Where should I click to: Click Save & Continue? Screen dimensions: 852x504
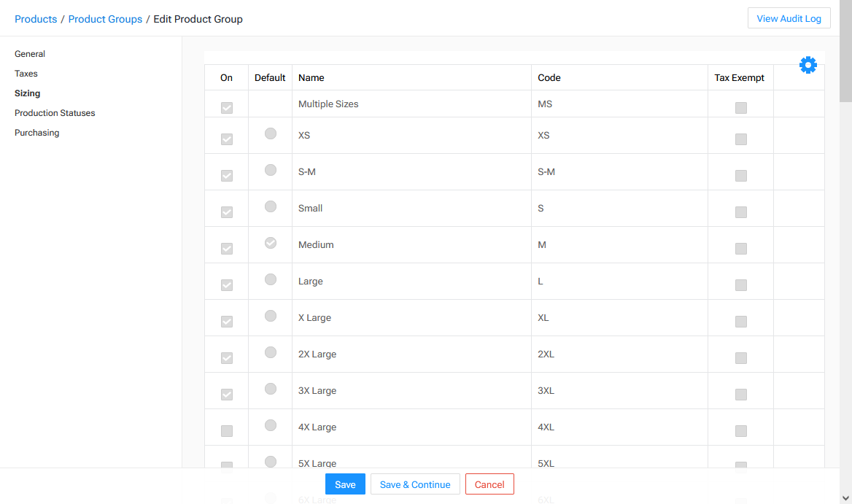point(415,484)
